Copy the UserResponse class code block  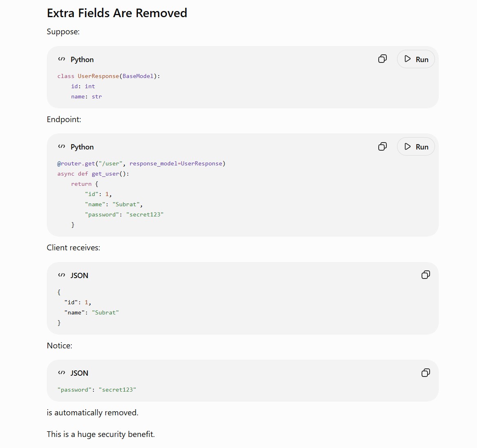[382, 59]
